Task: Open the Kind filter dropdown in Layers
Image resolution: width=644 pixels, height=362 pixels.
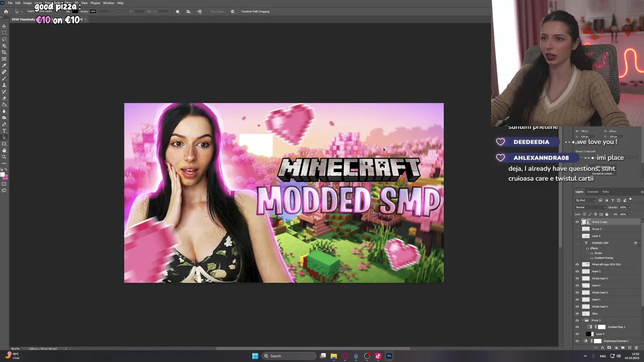Action: [585, 200]
